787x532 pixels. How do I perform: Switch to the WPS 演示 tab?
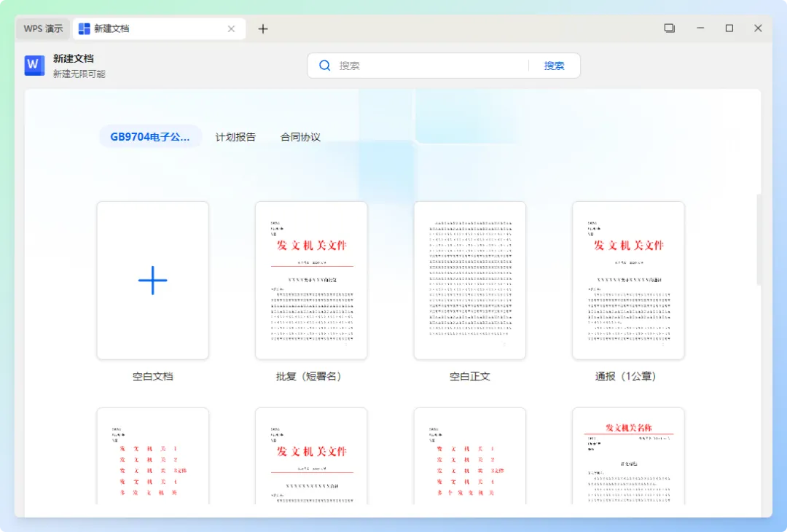(43, 28)
